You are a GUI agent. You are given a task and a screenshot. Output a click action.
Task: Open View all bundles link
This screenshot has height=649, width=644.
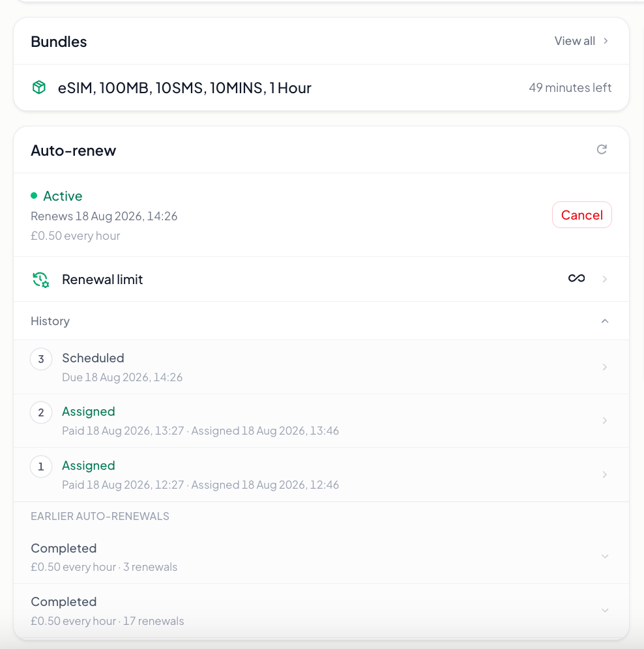(581, 41)
